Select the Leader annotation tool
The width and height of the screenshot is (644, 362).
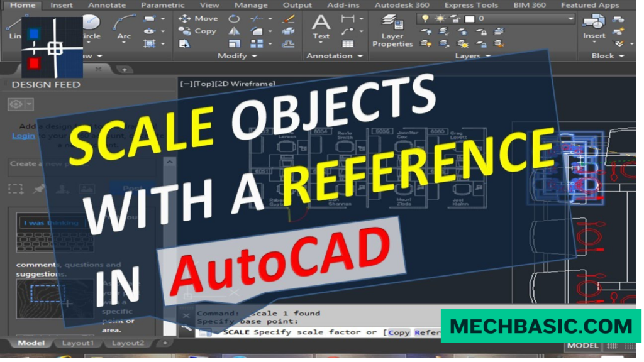click(348, 31)
